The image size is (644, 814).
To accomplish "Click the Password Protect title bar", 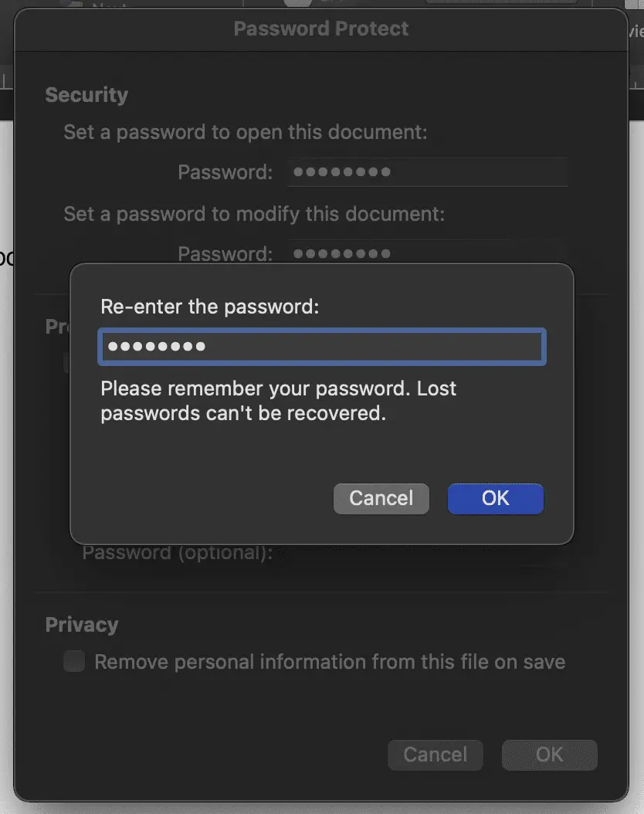I will pos(321,28).
